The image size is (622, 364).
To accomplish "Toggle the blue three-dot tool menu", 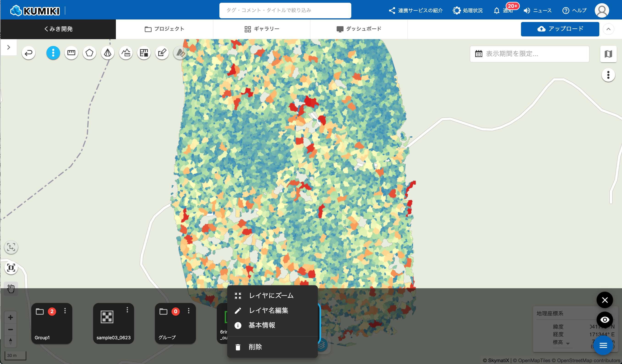I will click(x=53, y=53).
